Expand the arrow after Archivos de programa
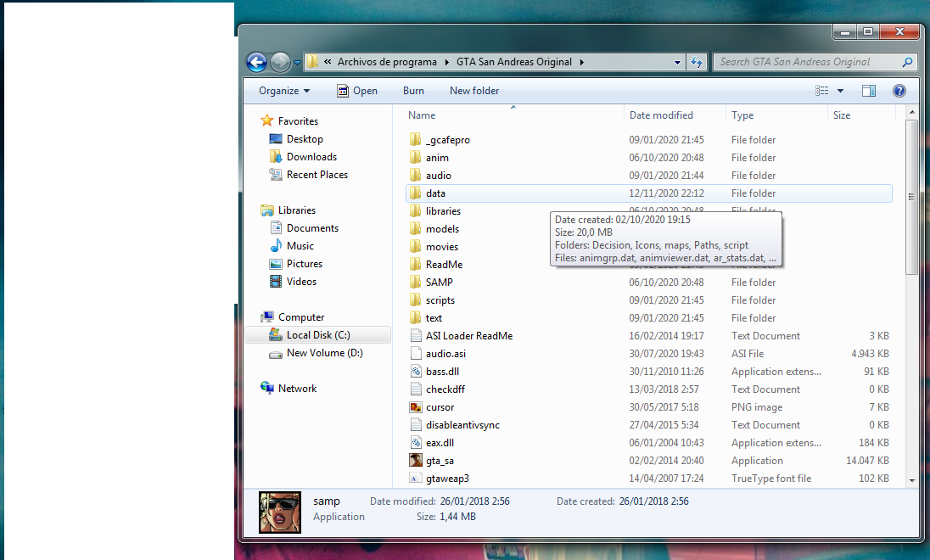 (446, 62)
